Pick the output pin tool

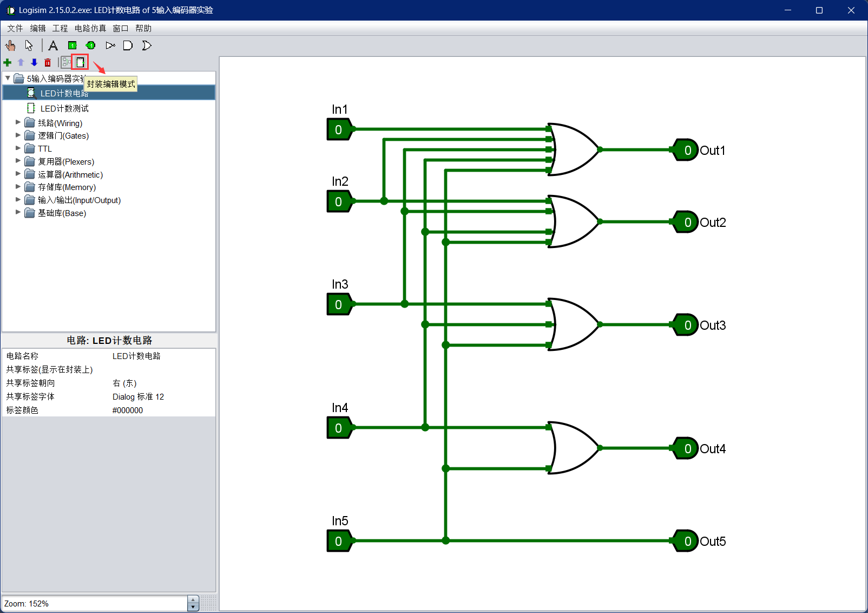click(91, 45)
